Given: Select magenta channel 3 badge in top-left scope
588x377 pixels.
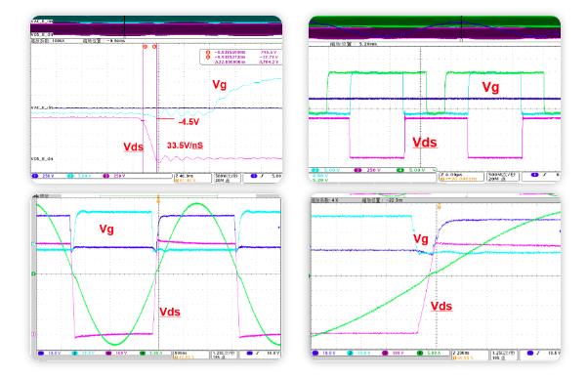Looking at the screenshot, I should click(x=106, y=176).
